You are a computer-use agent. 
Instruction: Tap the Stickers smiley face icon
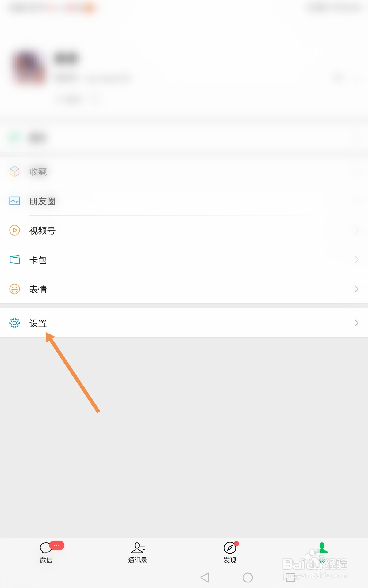(x=14, y=289)
